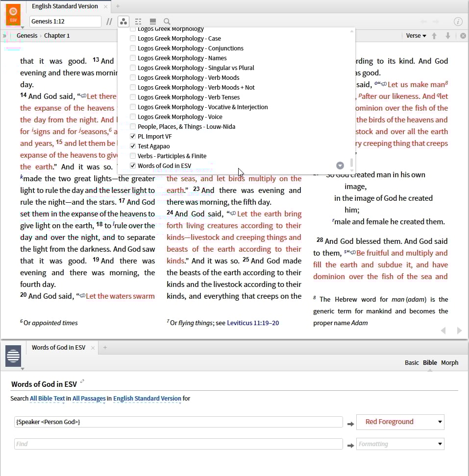469x476 pixels.
Task: Click the reading view panel icon
Action: [x=153, y=22]
